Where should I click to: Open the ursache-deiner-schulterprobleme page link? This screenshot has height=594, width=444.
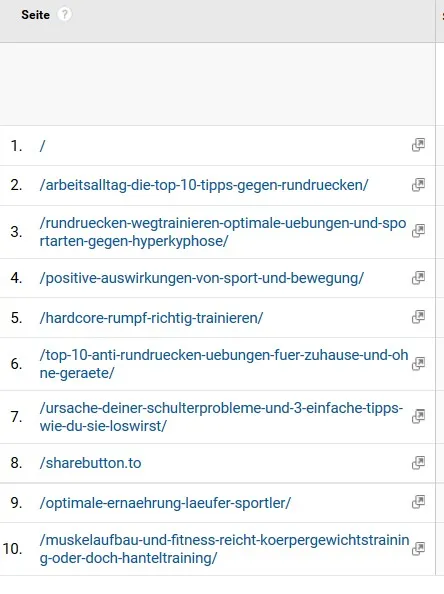(221, 417)
